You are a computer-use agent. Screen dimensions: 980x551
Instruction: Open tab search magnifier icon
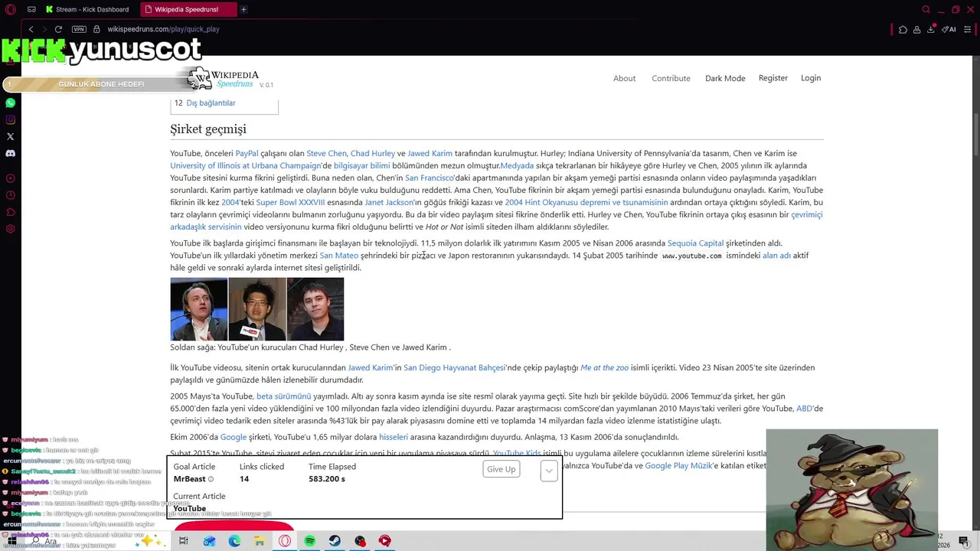(x=926, y=9)
